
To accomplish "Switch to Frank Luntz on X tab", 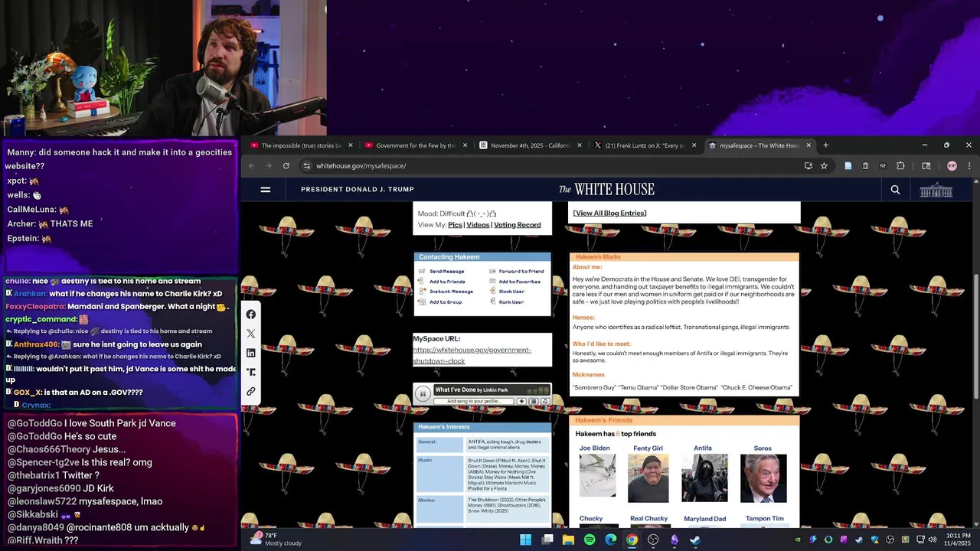I will click(x=645, y=145).
